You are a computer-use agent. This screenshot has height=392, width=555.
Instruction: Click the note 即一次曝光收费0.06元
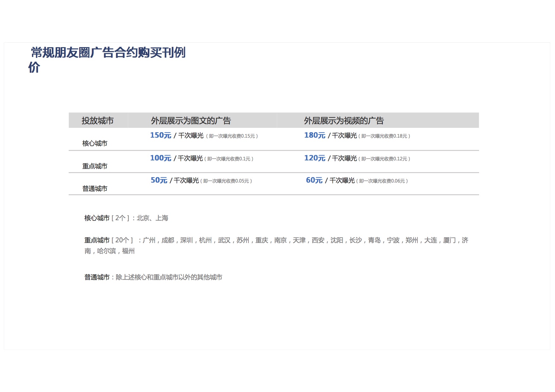click(382, 181)
